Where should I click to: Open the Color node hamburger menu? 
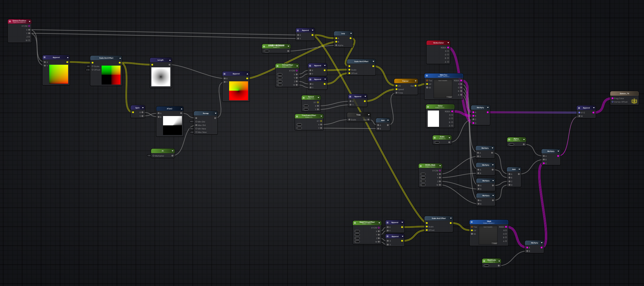(x=428, y=107)
